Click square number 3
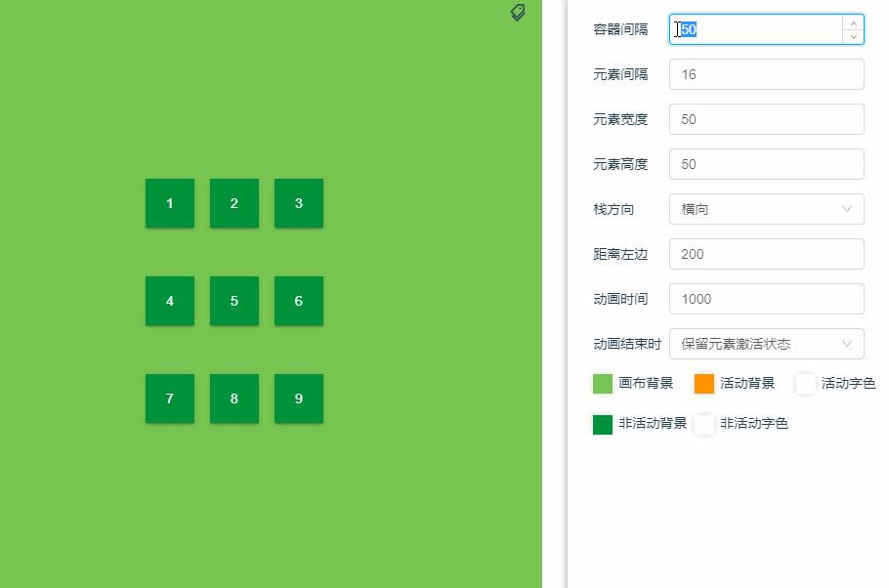 [x=299, y=203]
